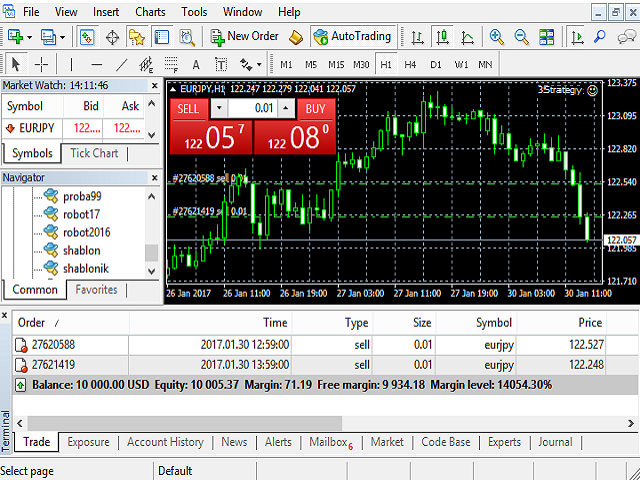Screen dimensions: 640x480
Task: Open the New Chart toolbar icon
Action: pos(16,37)
